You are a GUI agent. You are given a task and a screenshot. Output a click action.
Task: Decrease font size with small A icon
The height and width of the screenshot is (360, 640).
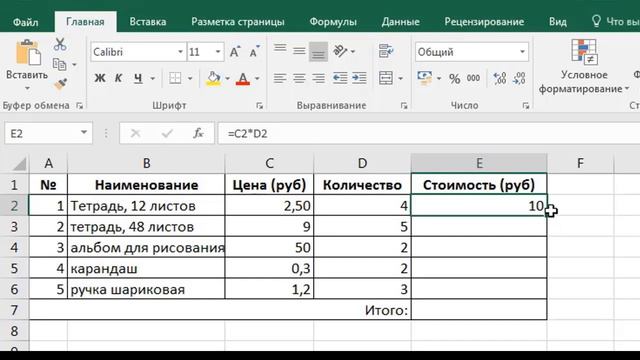254,52
